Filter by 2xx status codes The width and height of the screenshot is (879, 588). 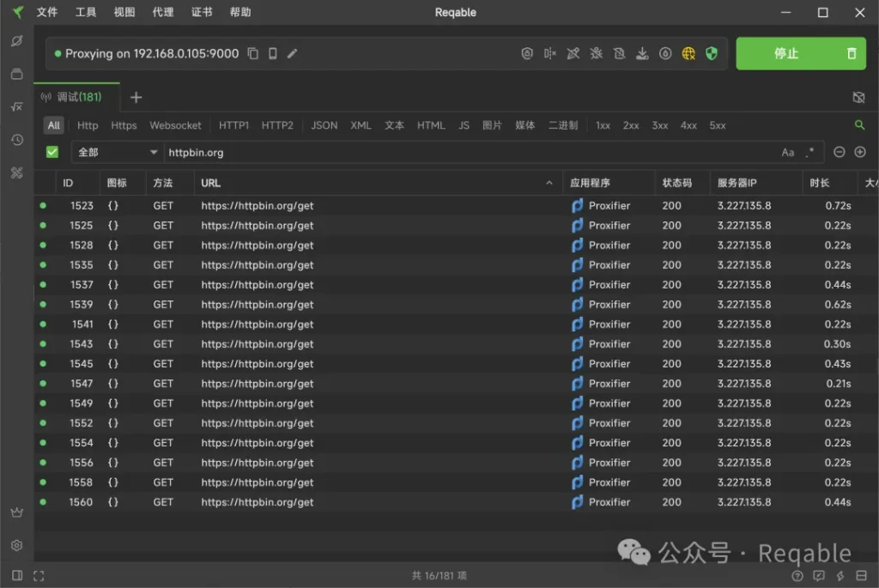(631, 125)
